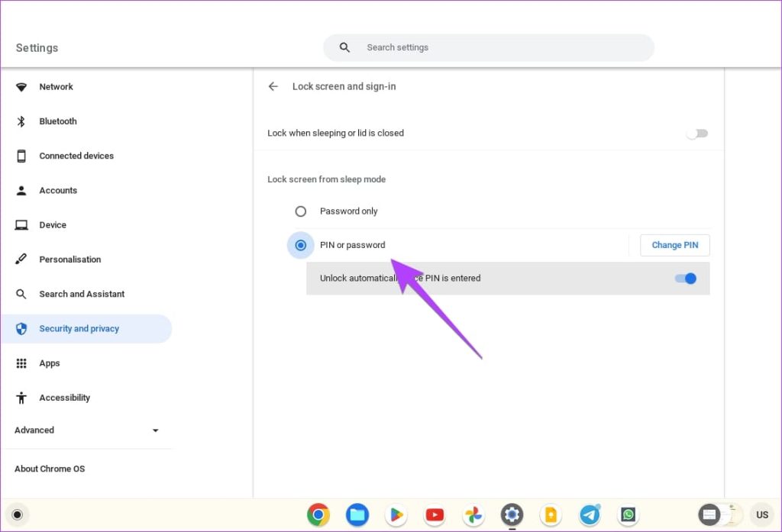Open the Files app on shelf

coord(357,514)
